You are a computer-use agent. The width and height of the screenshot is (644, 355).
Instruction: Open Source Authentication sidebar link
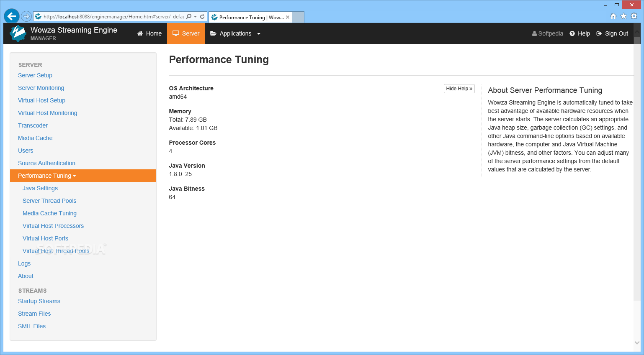tap(46, 163)
